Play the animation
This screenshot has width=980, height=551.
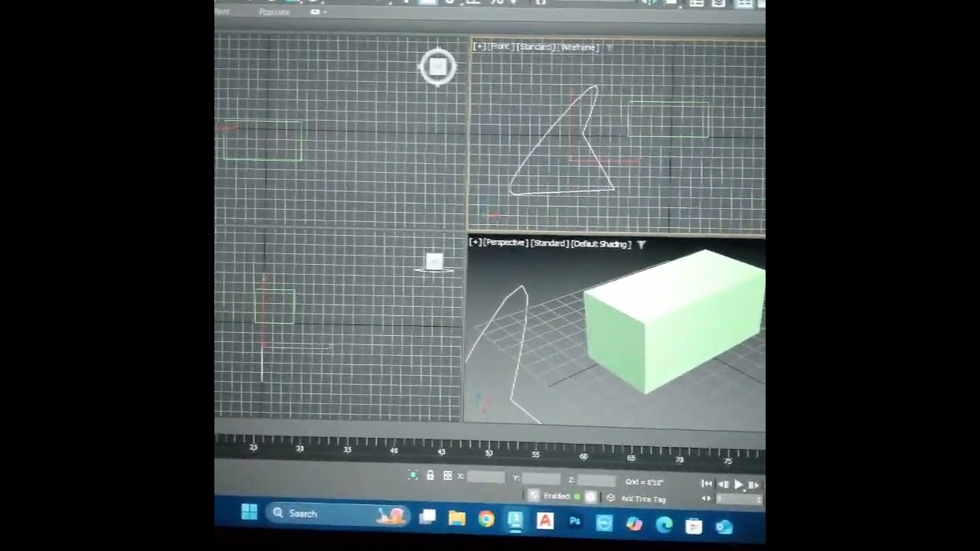738,484
